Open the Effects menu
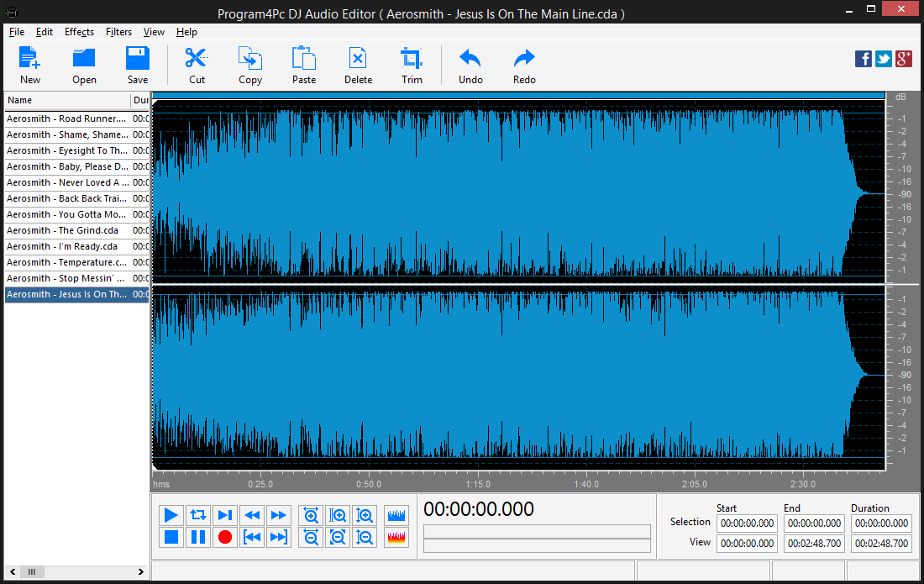Image resolution: width=924 pixels, height=584 pixels. click(x=79, y=32)
